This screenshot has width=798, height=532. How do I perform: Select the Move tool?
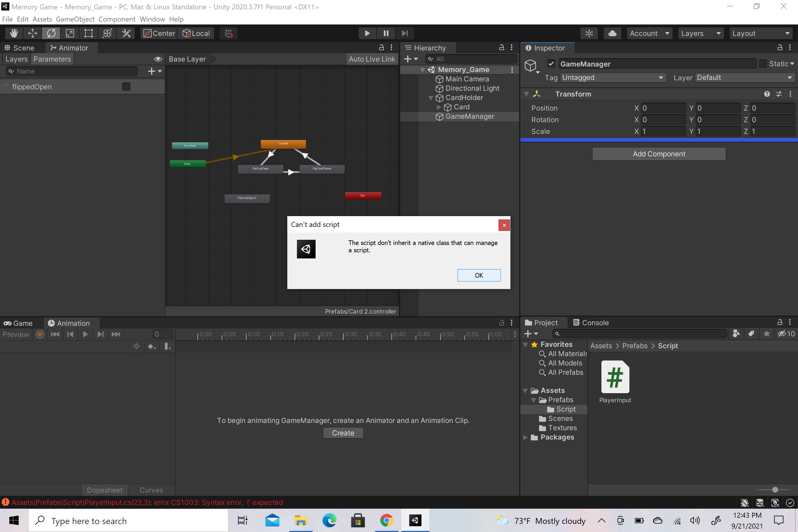tap(33, 33)
